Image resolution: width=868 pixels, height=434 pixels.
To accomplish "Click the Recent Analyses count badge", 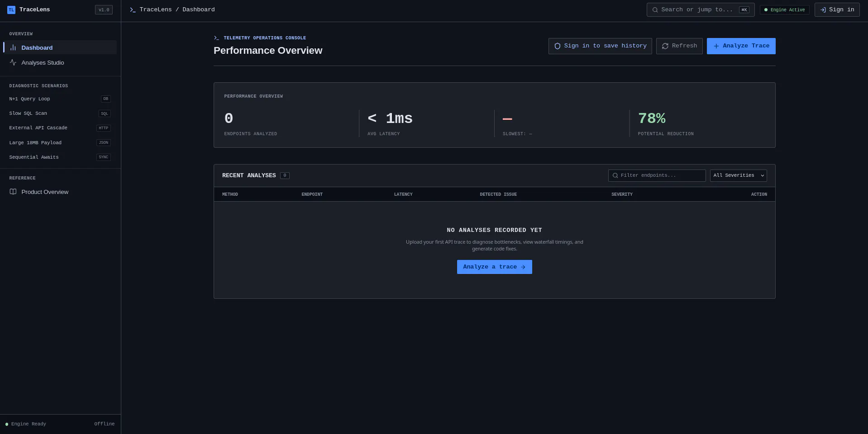I will tap(285, 176).
